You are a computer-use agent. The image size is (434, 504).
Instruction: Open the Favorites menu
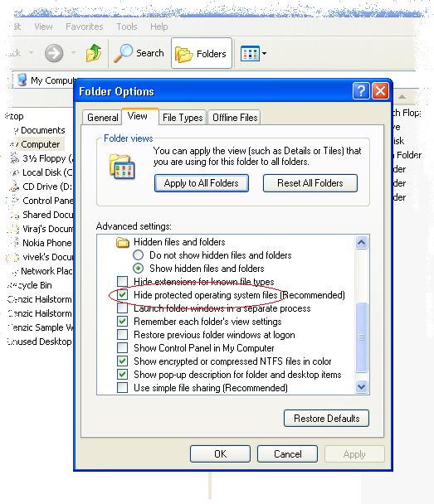point(85,27)
